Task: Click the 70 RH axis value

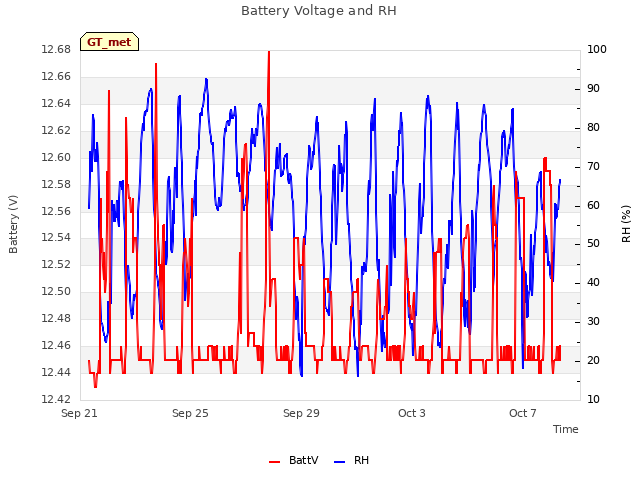Action: [x=593, y=167]
